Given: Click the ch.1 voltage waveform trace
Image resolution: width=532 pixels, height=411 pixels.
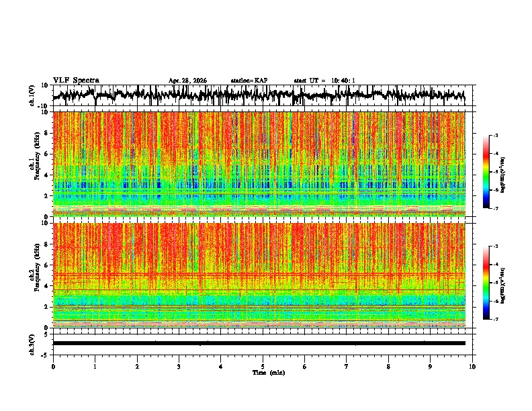Looking at the screenshot, I should point(259,95).
